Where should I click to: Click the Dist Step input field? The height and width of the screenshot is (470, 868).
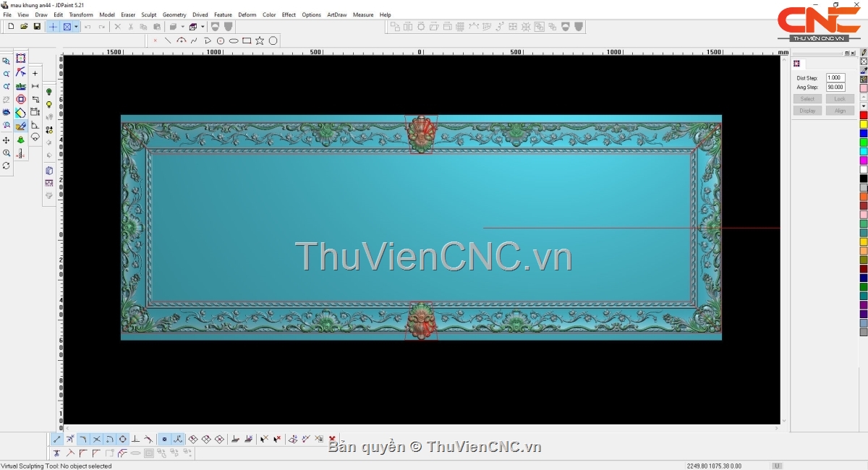[835, 78]
